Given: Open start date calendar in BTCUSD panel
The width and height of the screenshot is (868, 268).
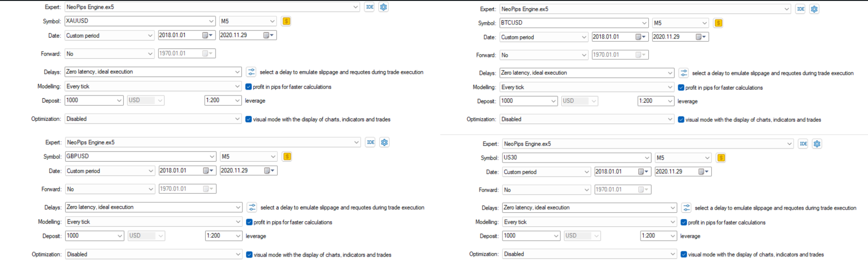Looking at the screenshot, I should (641, 37).
